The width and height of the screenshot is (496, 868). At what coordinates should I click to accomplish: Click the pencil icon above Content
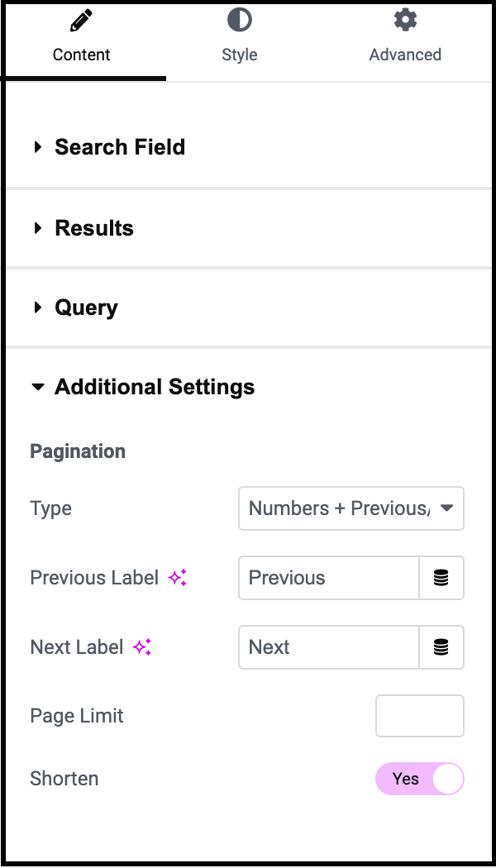pyautogui.click(x=81, y=21)
